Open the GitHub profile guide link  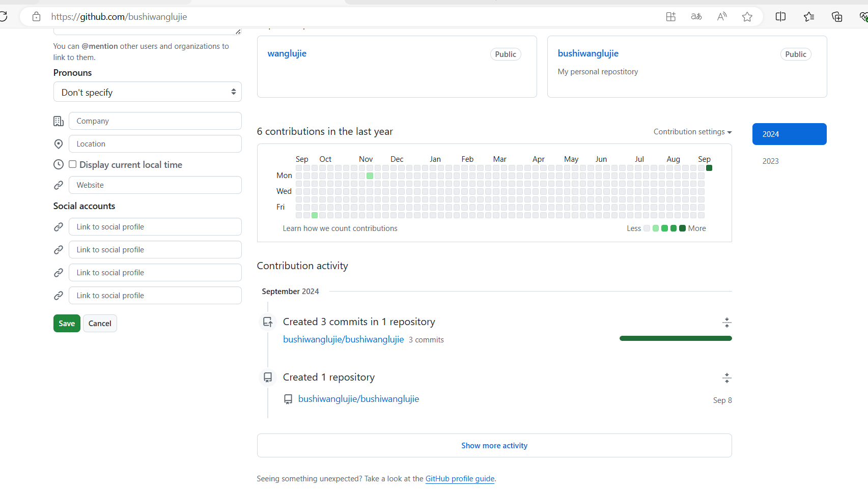click(460, 479)
